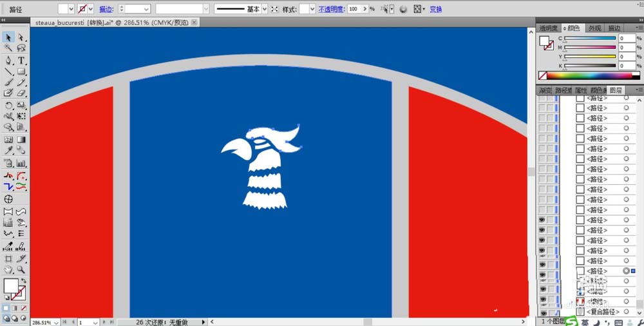Expand the opacity slider arrow
Image resolution: width=644 pixels, height=326 pixels.
[365, 9]
